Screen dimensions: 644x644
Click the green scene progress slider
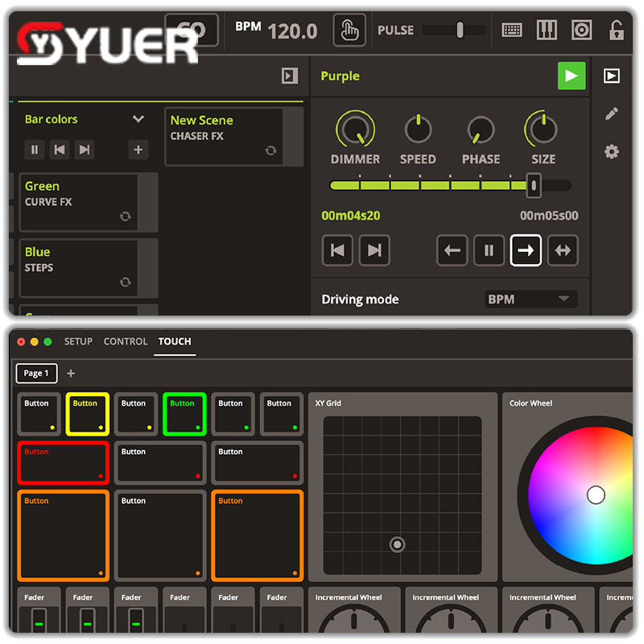[451, 186]
